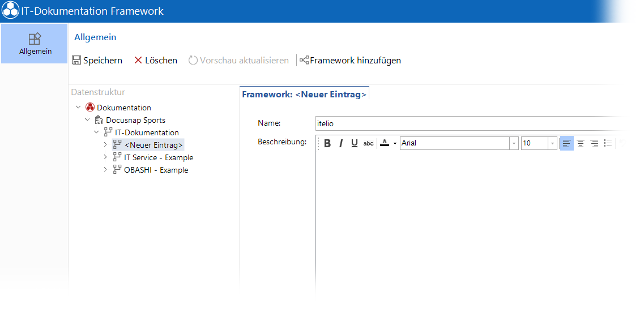Toggle strikethrough formatting
The height and width of the screenshot is (317, 644).
368,143
